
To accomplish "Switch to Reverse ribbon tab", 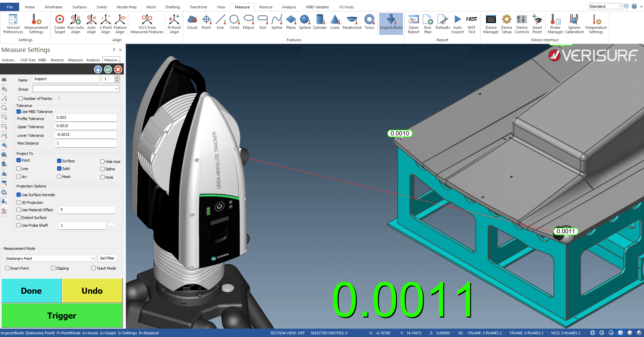I will (266, 7).
